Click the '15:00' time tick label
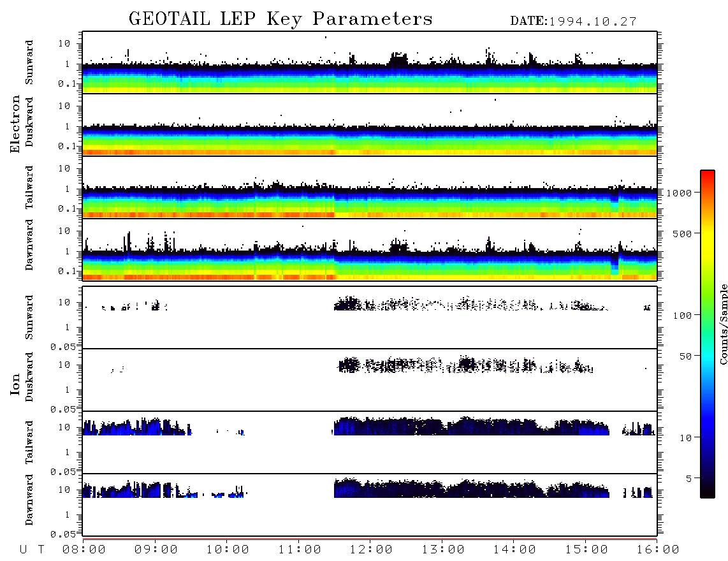 [x=587, y=550]
